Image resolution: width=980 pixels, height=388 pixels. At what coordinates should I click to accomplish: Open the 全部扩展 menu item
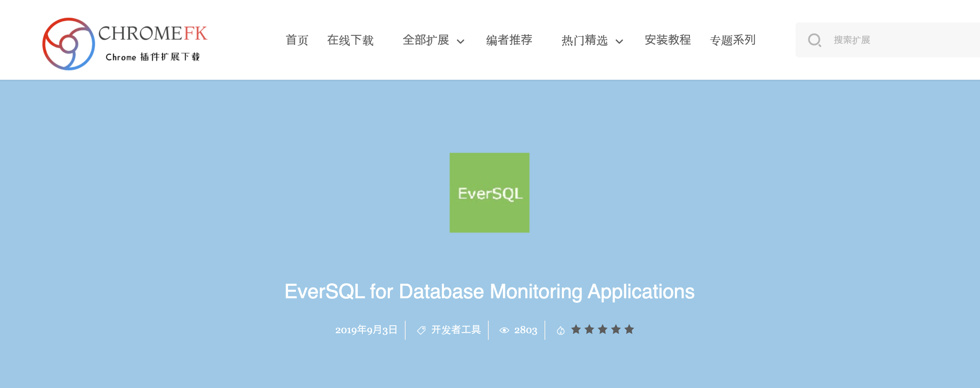(x=426, y=40)
